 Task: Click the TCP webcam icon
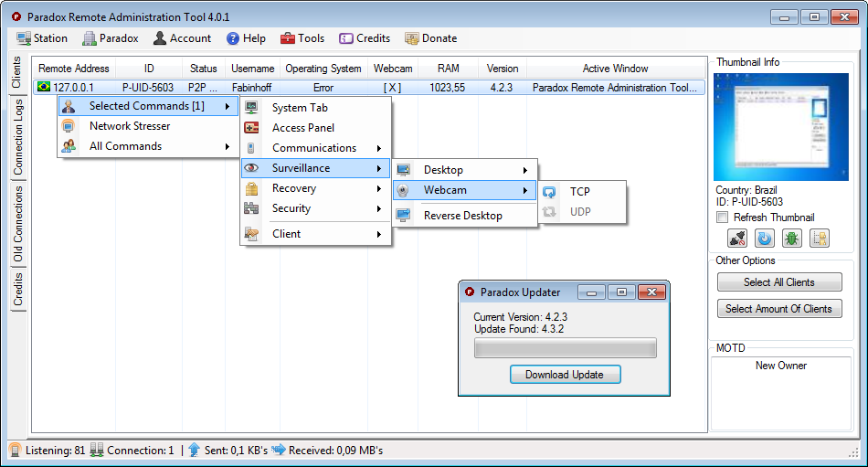click(x=549, y=192)
